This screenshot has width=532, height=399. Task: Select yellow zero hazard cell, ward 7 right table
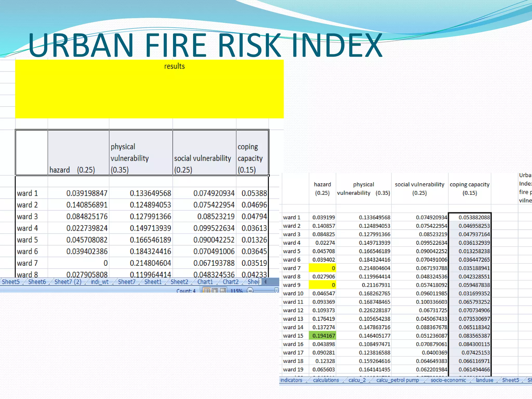(x=322, y=268)
